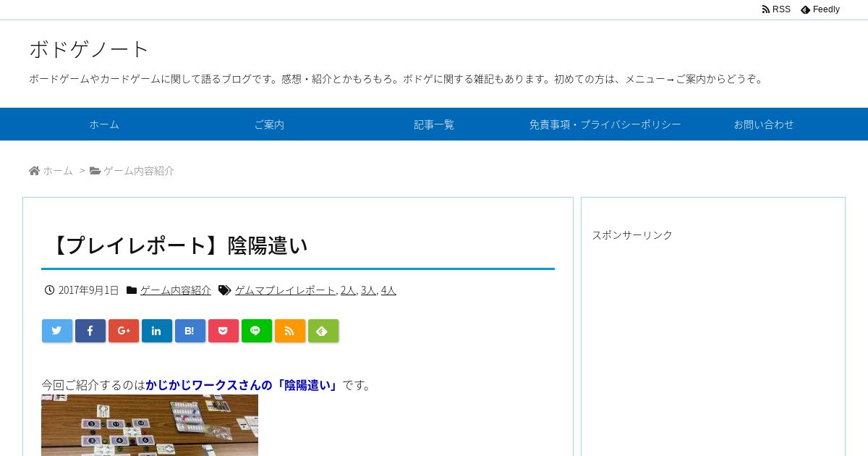Open the 4人 tag link
This screenshot has width=868, height=456.
click(388, 290)
